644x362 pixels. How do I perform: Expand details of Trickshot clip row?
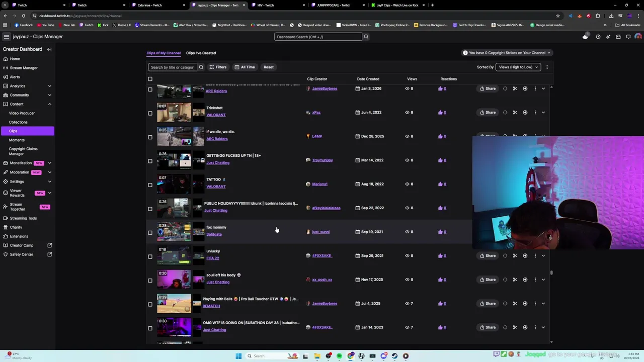coord(543,113)
